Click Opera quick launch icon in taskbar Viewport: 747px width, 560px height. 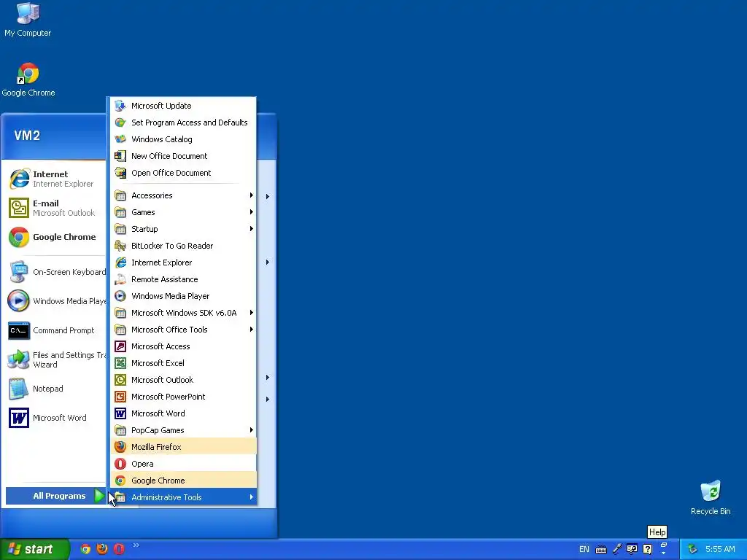point(119,549)
